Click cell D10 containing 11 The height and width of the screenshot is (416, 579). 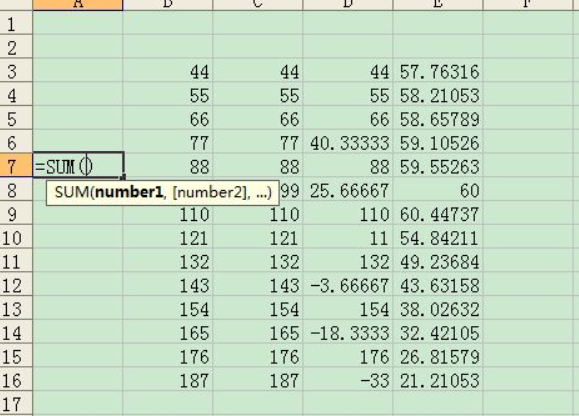348,237
